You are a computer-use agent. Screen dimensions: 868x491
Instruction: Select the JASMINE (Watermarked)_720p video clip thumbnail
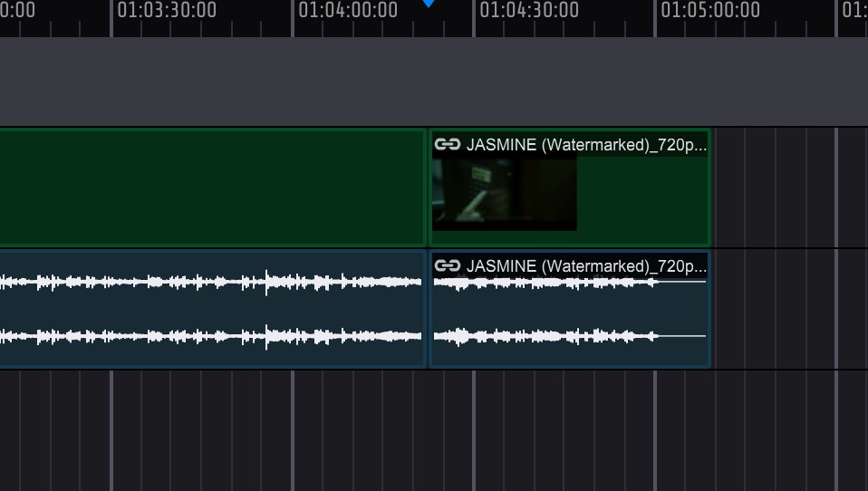click(505, 193)
